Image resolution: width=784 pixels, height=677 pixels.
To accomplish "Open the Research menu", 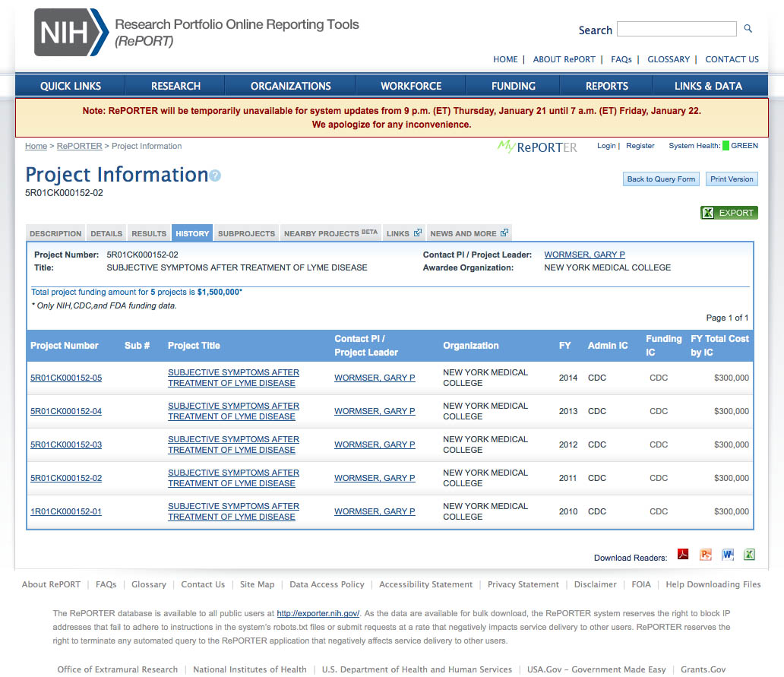I will click(x=175, y=86).
